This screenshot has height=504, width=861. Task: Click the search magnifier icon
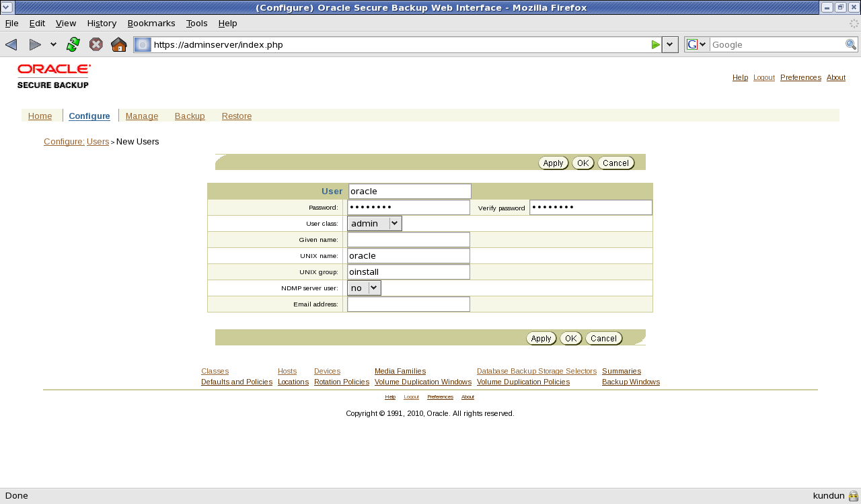pos(851,45)
